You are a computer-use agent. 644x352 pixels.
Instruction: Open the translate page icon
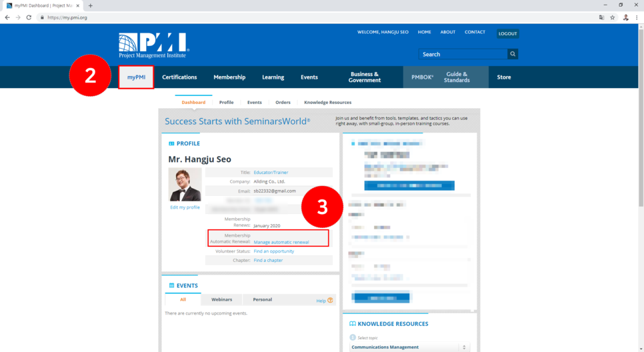(602, 17)
